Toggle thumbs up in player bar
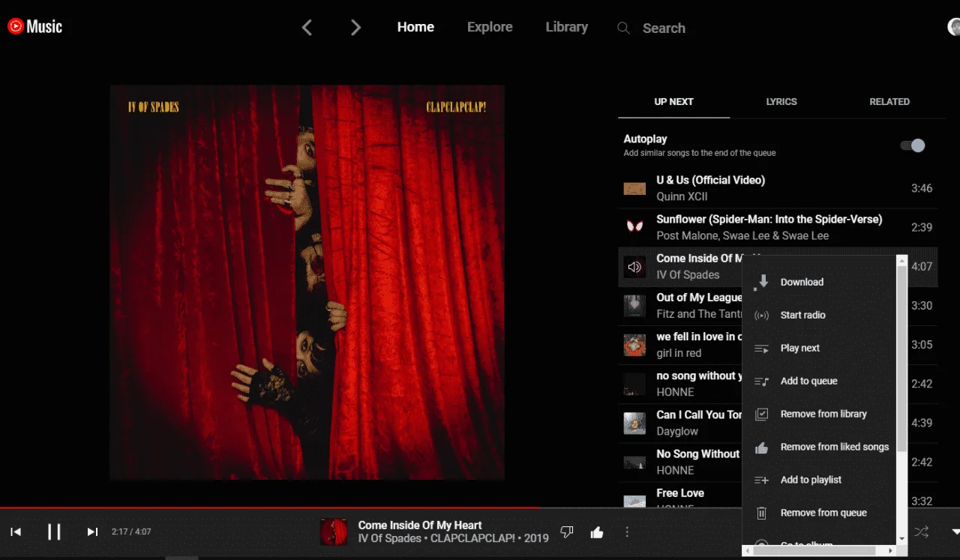The width and height of the screenshot is (960, 560). click(x=597, y=532)
